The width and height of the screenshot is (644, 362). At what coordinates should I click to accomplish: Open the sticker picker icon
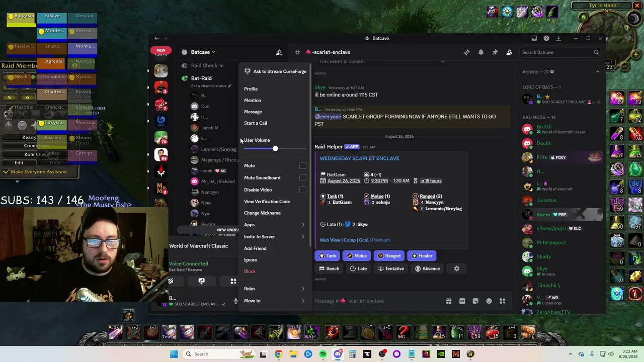(x=475, y=301)
